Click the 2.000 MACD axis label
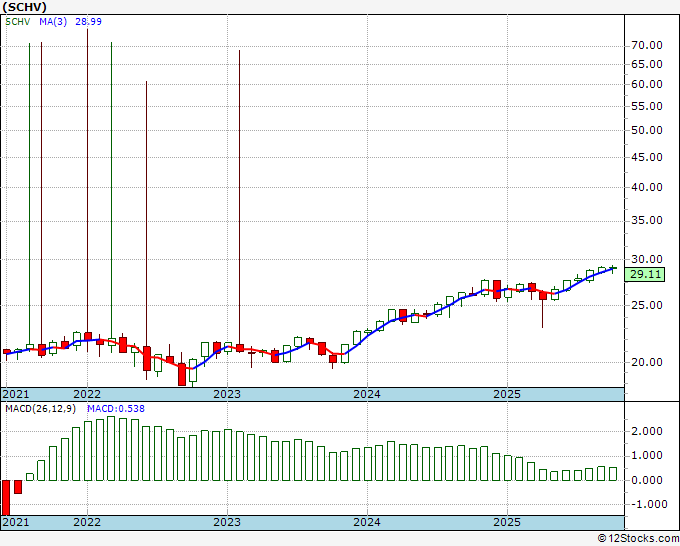The image size is (680, 546). (647, 431)
